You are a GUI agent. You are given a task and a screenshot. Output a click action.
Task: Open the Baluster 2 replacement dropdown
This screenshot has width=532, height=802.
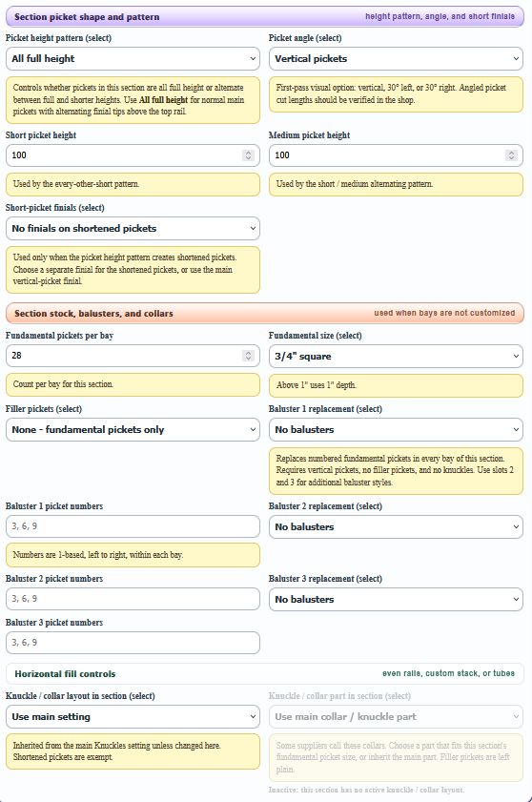[x=396, y=526]
